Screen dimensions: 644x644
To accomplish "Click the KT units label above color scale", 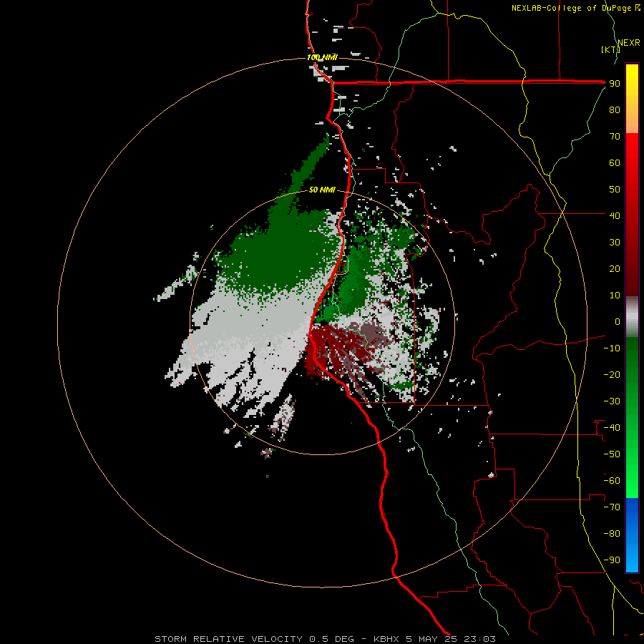I will point(610,49).
